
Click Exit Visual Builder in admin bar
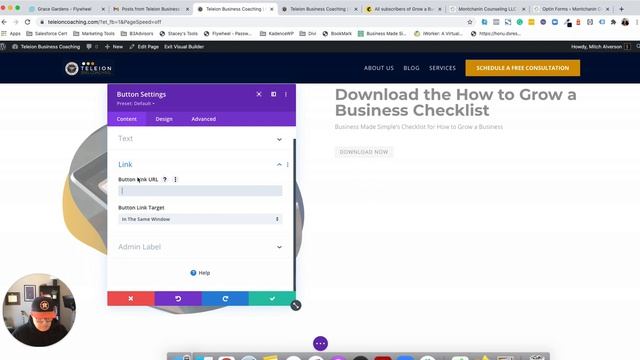click(x=184, y=47)
